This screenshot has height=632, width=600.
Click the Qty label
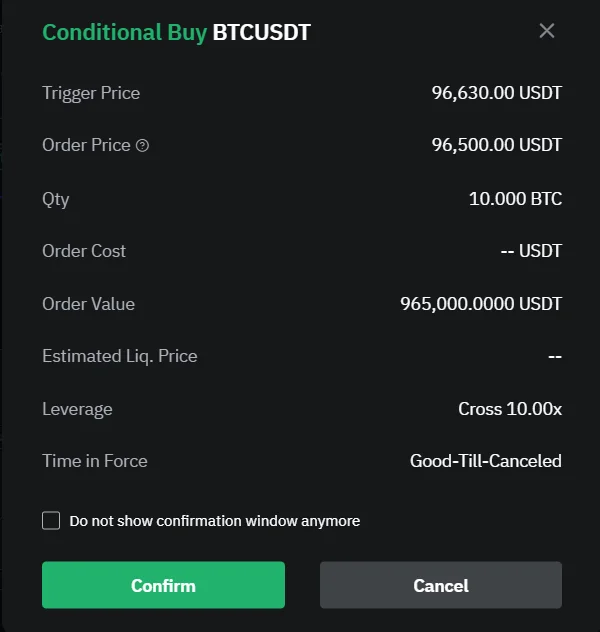(x=56, y=198)
